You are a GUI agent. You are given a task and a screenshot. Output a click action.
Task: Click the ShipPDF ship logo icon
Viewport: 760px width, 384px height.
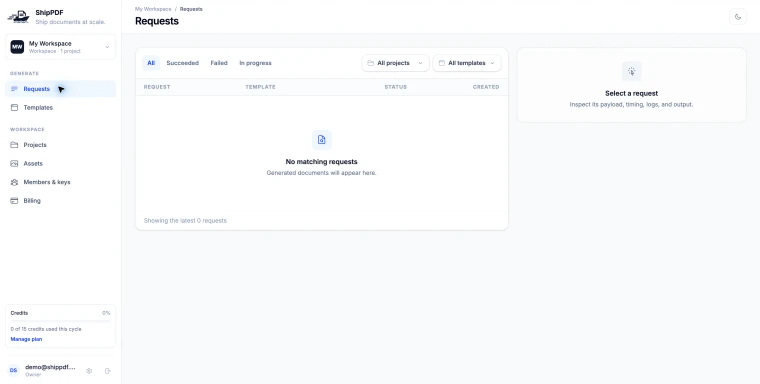(x=18, y=17)
